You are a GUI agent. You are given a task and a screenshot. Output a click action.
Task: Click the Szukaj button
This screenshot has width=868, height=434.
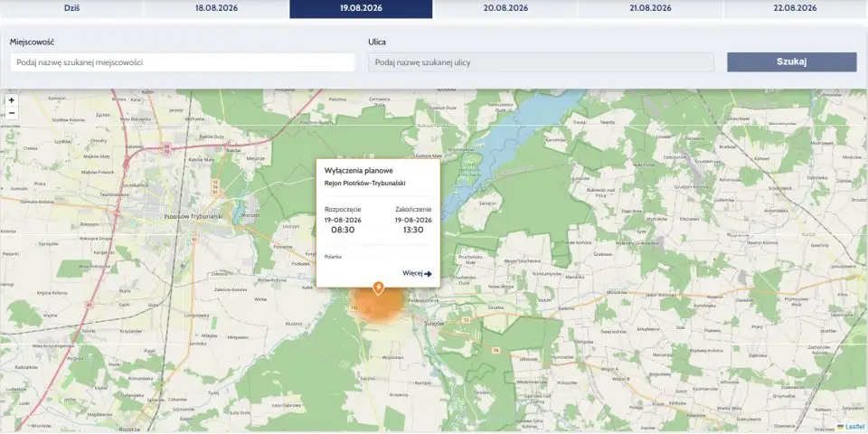(792, 62)
